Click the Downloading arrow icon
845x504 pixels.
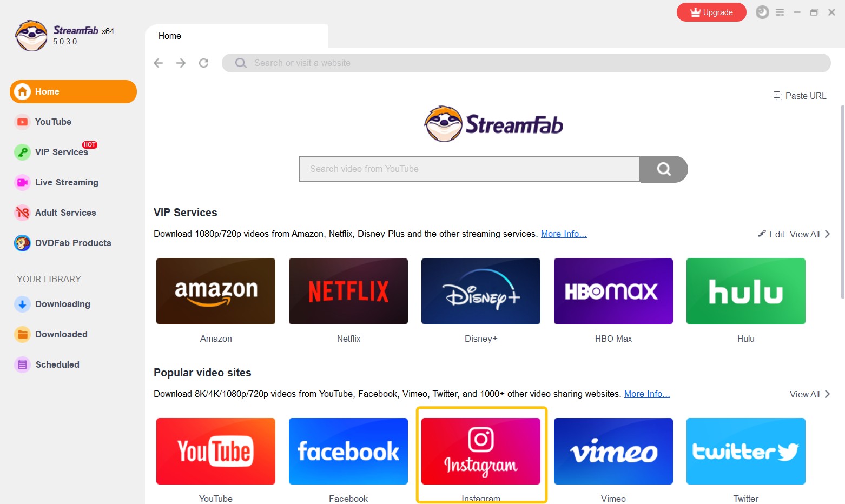[22, 304]
